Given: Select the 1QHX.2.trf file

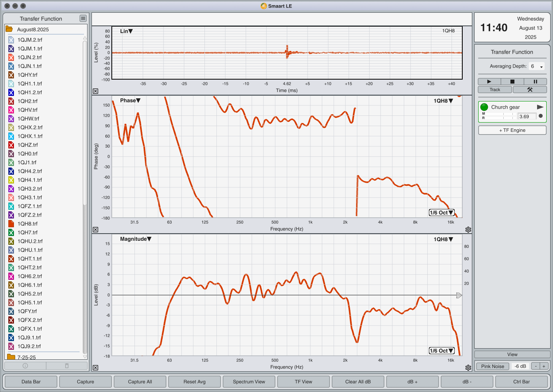Looking at the screenshot, I should 30,127.
